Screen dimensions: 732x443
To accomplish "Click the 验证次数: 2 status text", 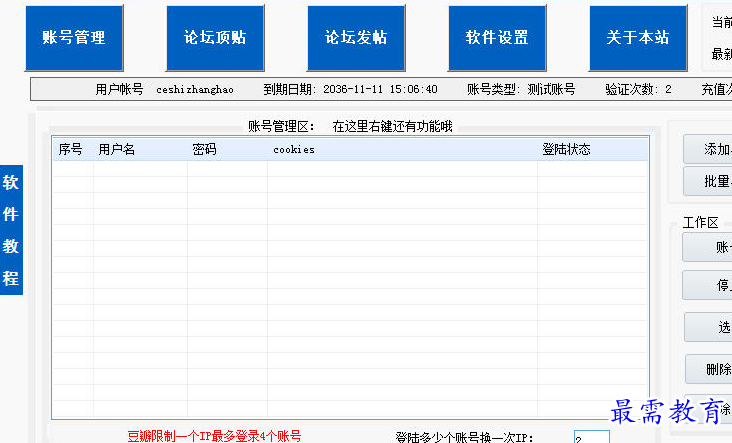I will (638, 89).
